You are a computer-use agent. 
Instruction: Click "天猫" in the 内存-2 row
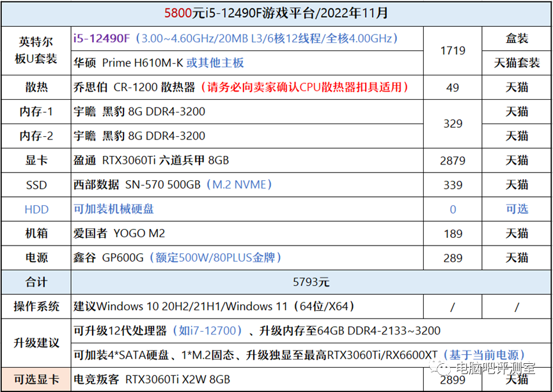pyautogui.click(x=517, y=136)
